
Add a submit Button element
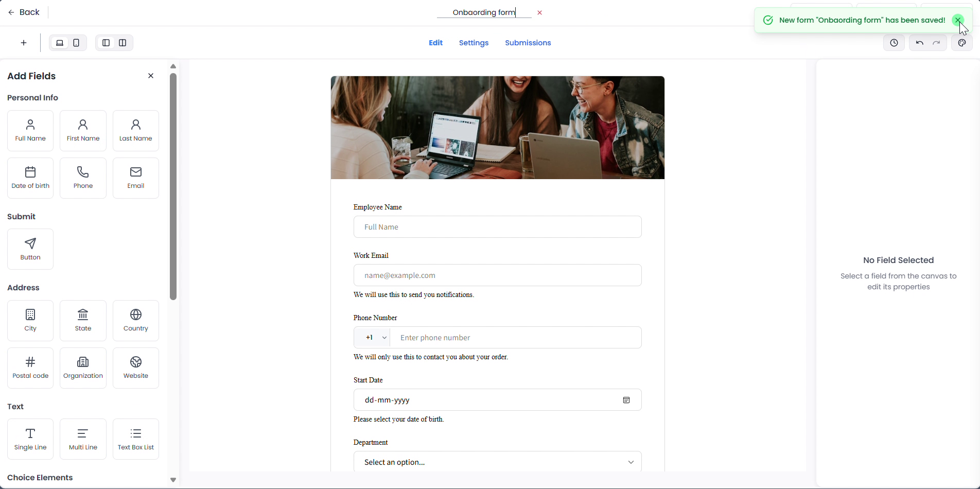point(30,249)
